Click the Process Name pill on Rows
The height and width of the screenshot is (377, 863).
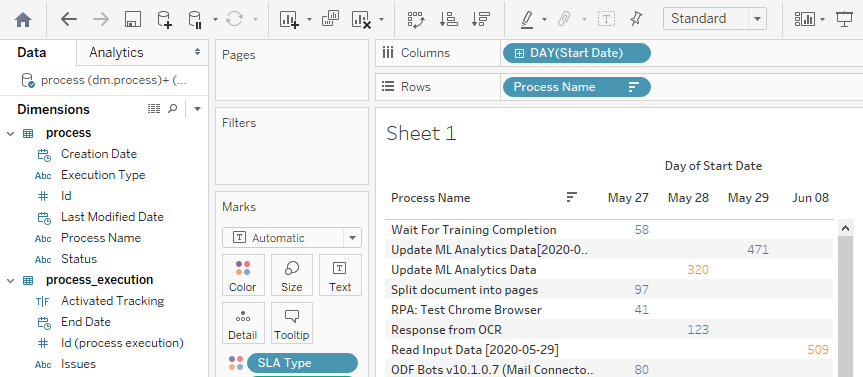point(576,87)
